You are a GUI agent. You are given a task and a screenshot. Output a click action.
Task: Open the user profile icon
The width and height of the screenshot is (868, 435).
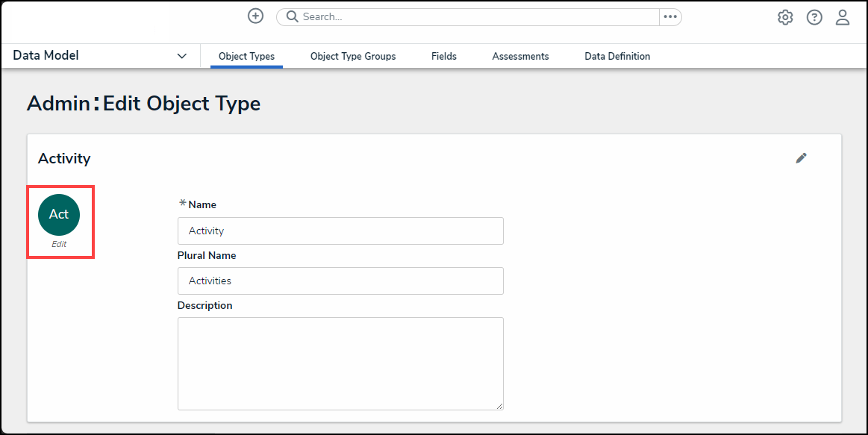click(x=843, y=17)
